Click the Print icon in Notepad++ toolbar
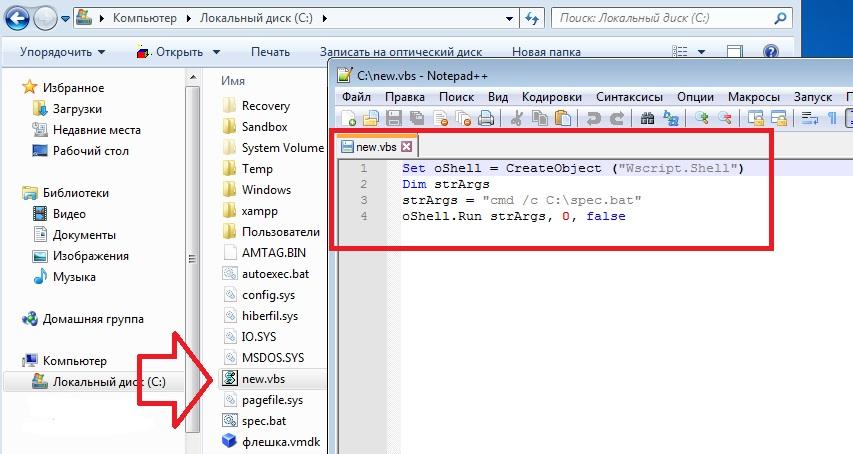853x454 pixels. (x=486, y=119)
